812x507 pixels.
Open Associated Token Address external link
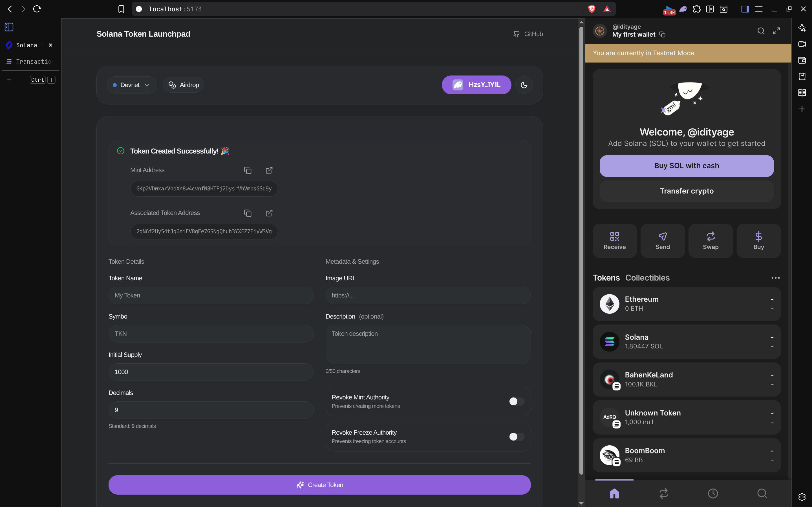[x=269, y=213]
